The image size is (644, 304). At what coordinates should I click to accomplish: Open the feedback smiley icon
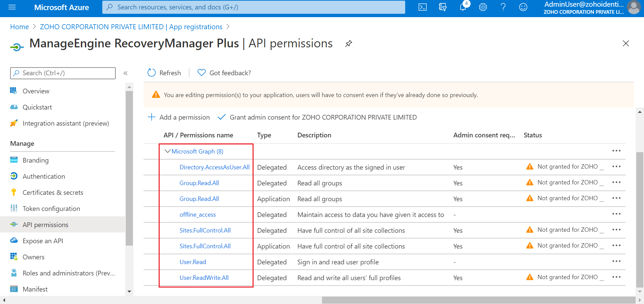523,7
